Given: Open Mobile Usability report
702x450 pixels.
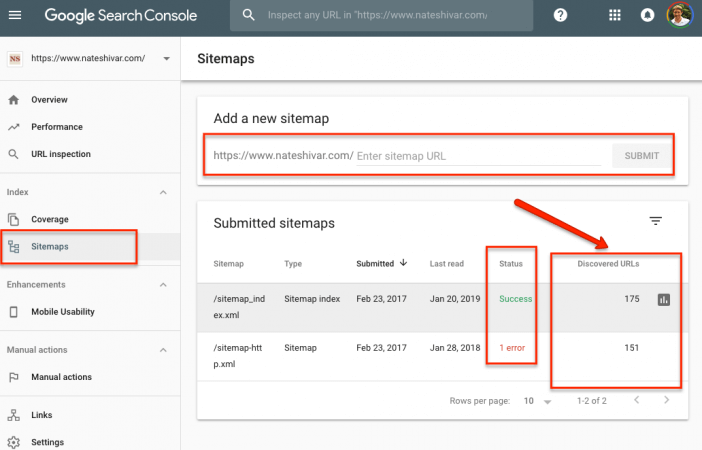Looking at the screenshot, I should pyautogui.click(x=63, y=312).
